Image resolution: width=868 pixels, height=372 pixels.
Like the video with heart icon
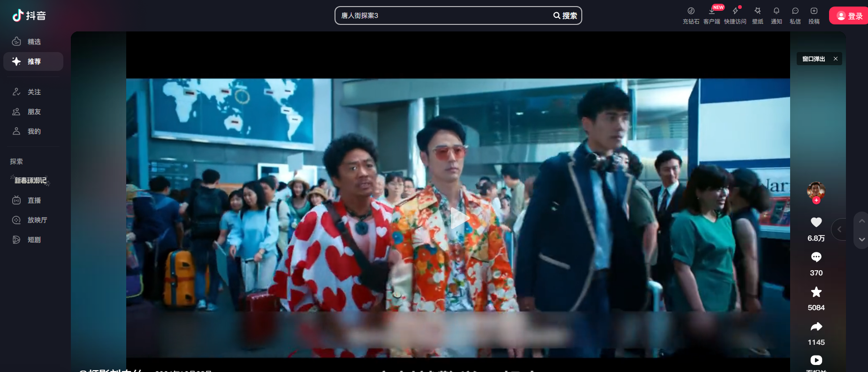pyautogui.click(x=816, y=222)
